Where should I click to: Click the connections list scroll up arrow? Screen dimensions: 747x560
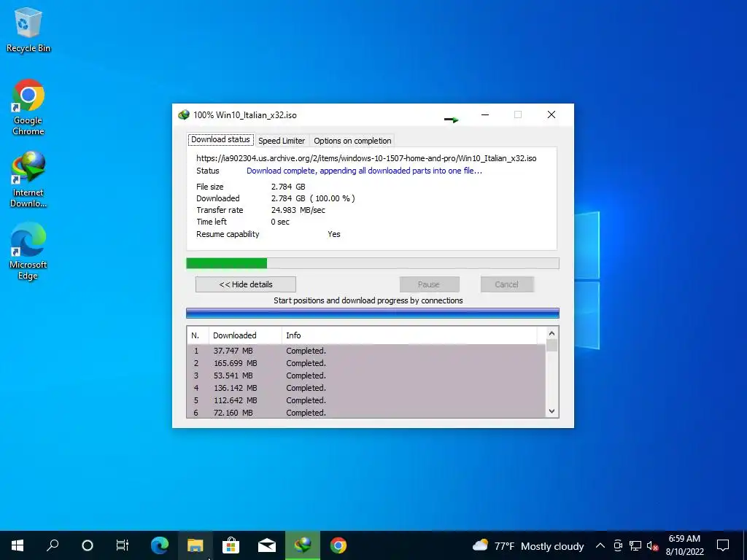tap(551, 333)
